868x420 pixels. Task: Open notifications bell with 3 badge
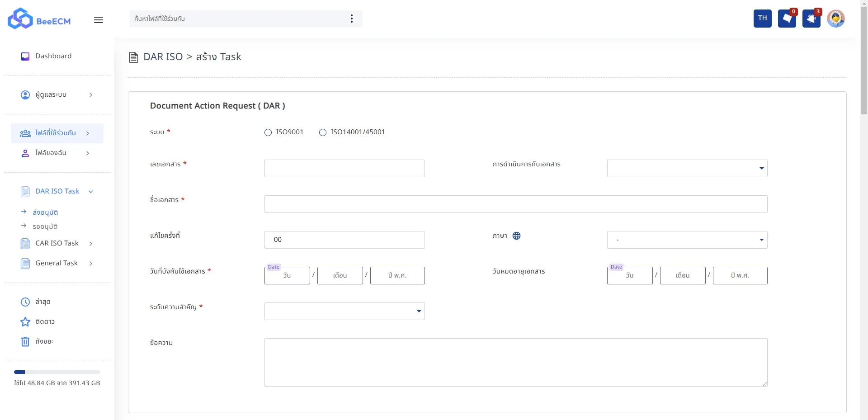point(811,19)
